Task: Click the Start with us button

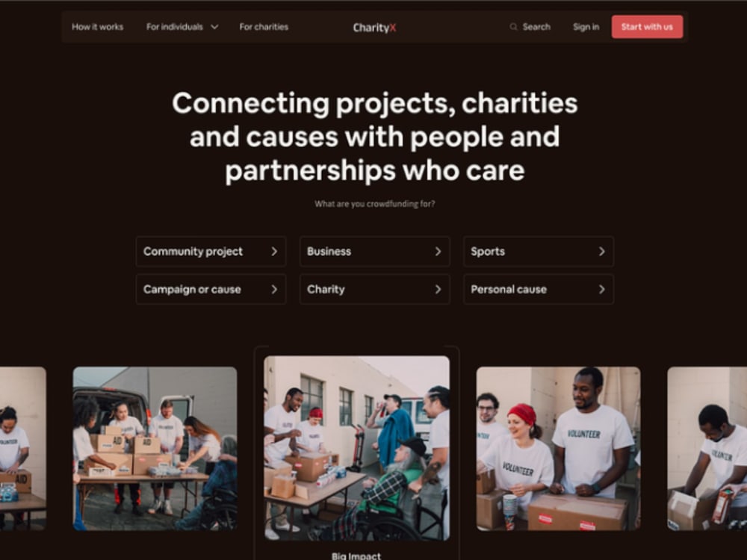Action: [647, 27]
